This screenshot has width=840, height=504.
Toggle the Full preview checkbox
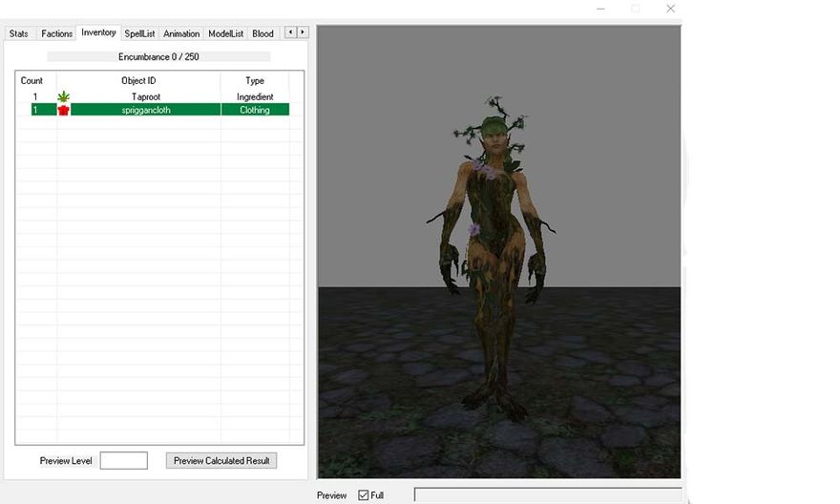pos(364,494)
